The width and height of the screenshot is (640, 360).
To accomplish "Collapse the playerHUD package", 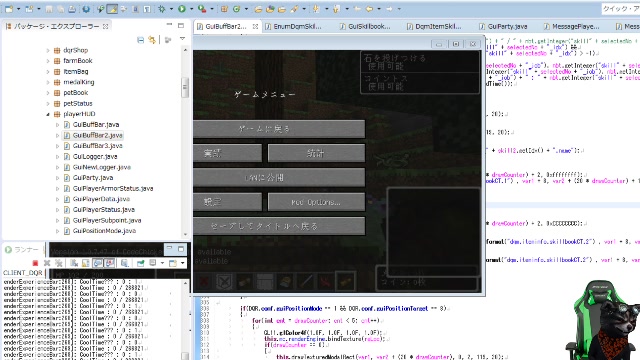I will [48, 114].
